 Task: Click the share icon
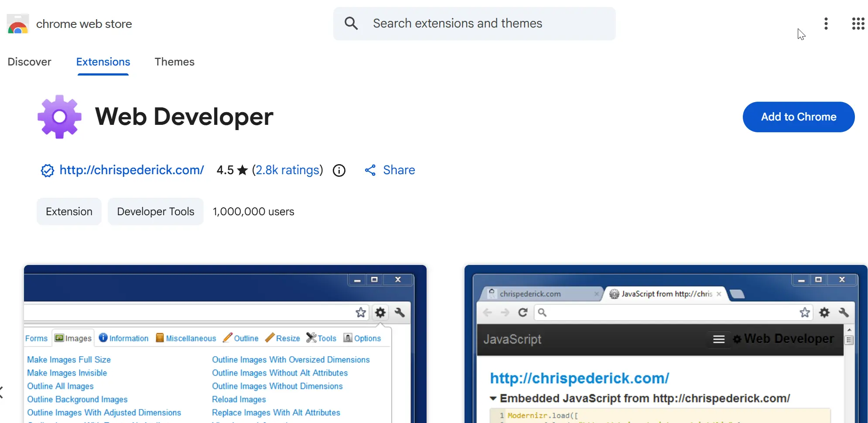[x=370, y=170]
